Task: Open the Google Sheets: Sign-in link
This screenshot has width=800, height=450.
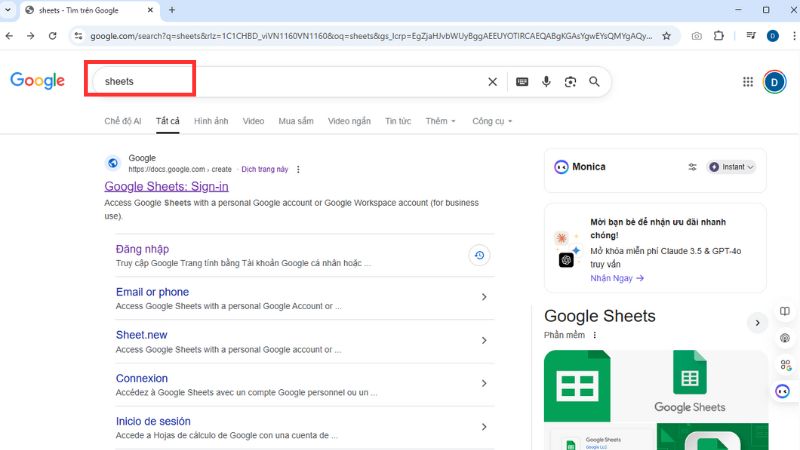Action: click(x=166, y=186)
